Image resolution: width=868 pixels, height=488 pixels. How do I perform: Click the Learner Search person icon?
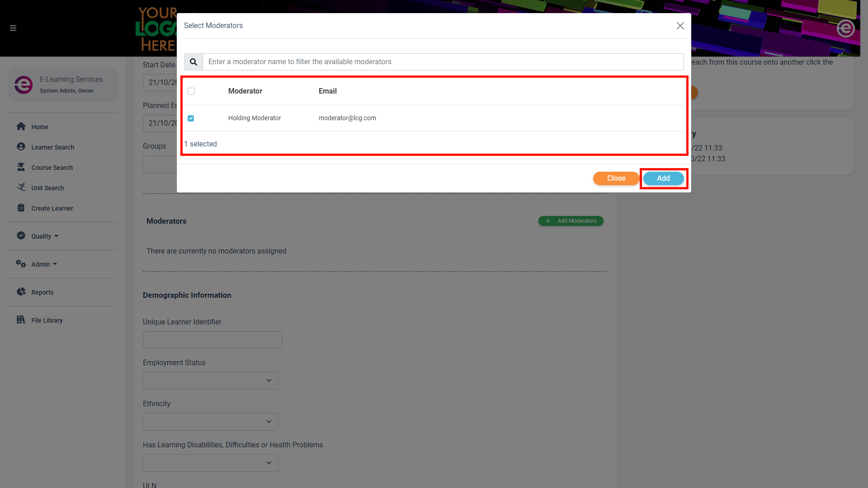pos(21,147)
